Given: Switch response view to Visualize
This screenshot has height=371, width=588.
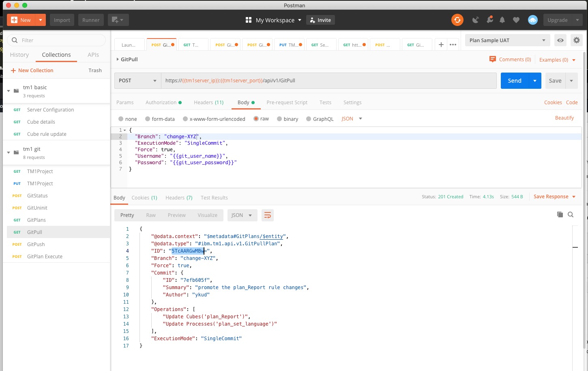Looking at the screenshot, I should [x=208, y=215].
